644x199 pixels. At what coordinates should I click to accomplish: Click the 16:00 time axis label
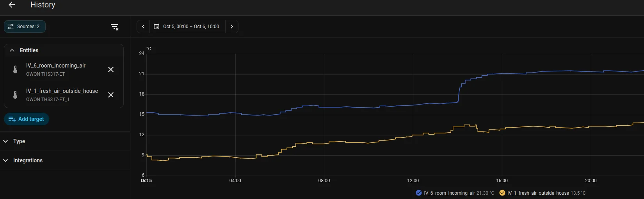coord(502,181)
